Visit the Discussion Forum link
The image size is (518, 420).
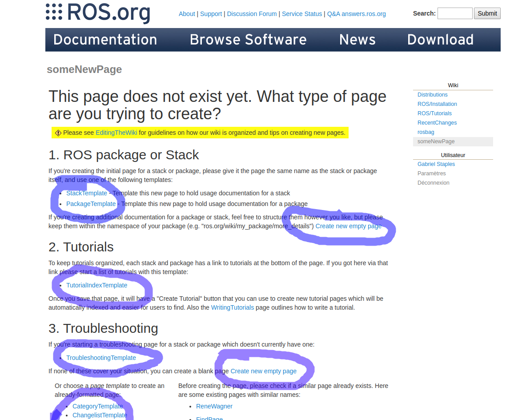point(252,14)
